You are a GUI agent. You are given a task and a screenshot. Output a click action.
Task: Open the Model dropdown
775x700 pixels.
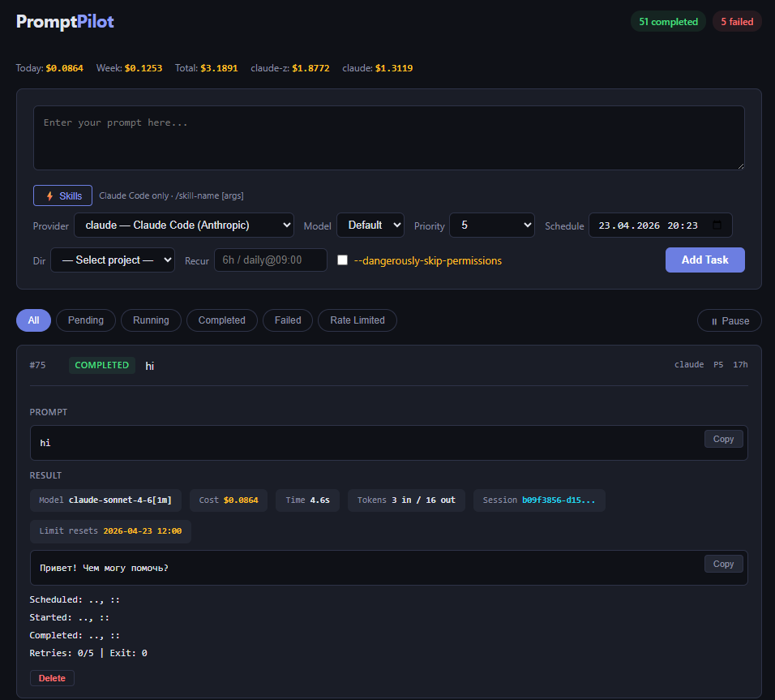[x=370, y=225]
